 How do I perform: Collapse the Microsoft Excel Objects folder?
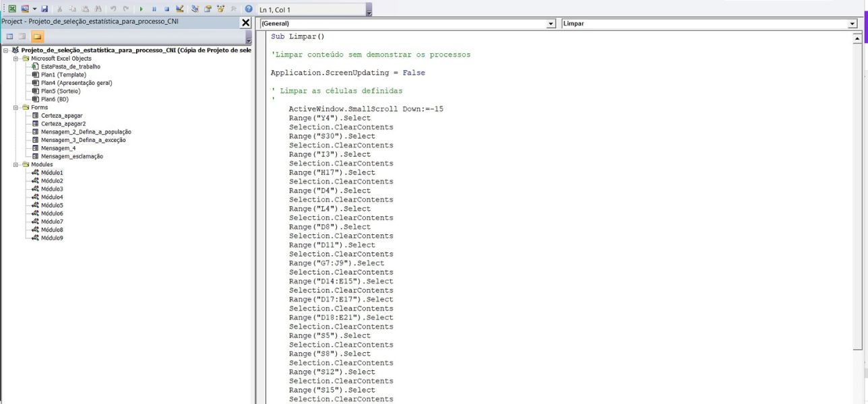(15, 59)
